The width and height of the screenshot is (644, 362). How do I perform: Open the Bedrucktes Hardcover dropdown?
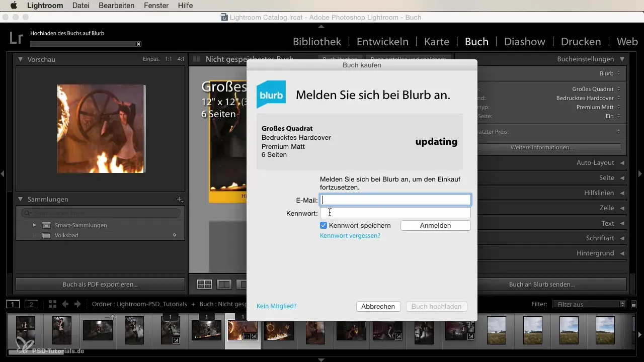coord(589,98)
